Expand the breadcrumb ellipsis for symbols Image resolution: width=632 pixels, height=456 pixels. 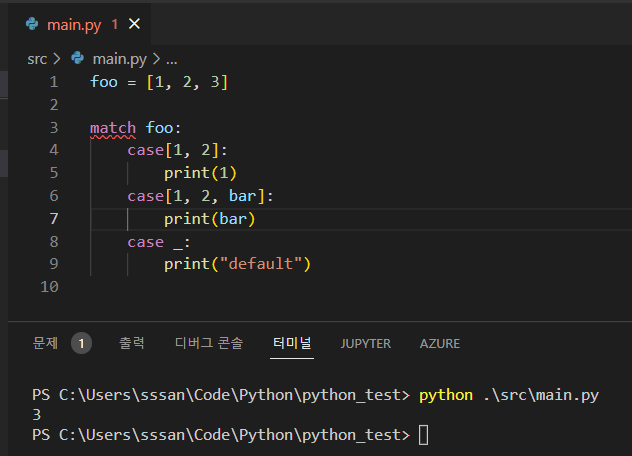[x=171, y=59]
